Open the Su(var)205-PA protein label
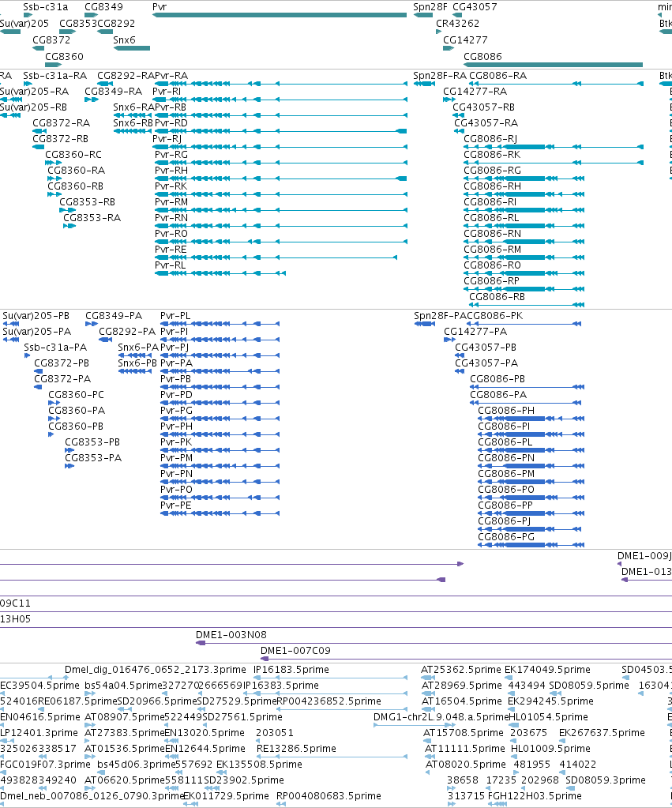The height and width of the screenshot is (808, 672). tap(36, 332)
